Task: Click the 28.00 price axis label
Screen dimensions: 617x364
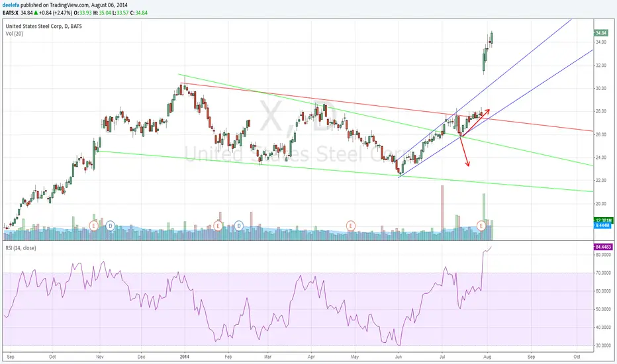Action: (600, 111)
